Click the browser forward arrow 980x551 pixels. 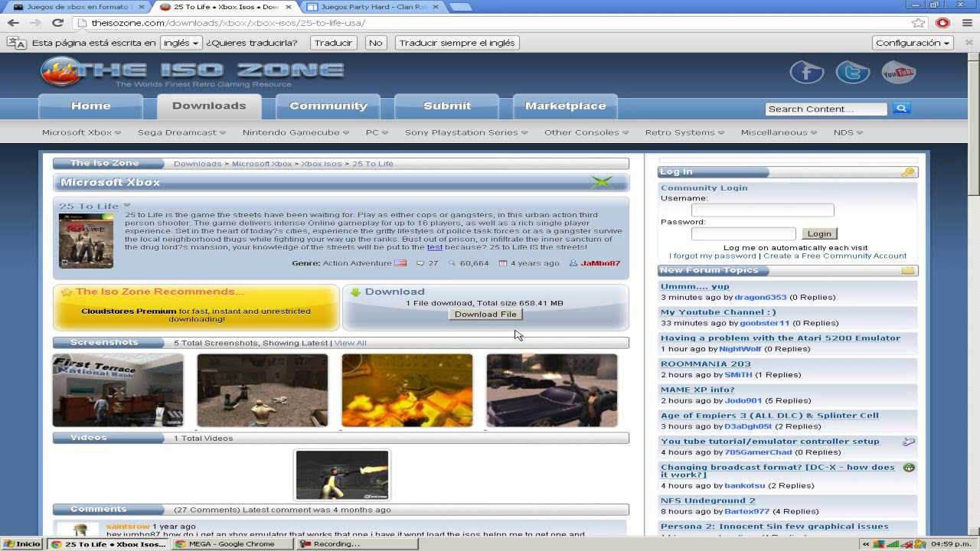(x=35, y=23)
